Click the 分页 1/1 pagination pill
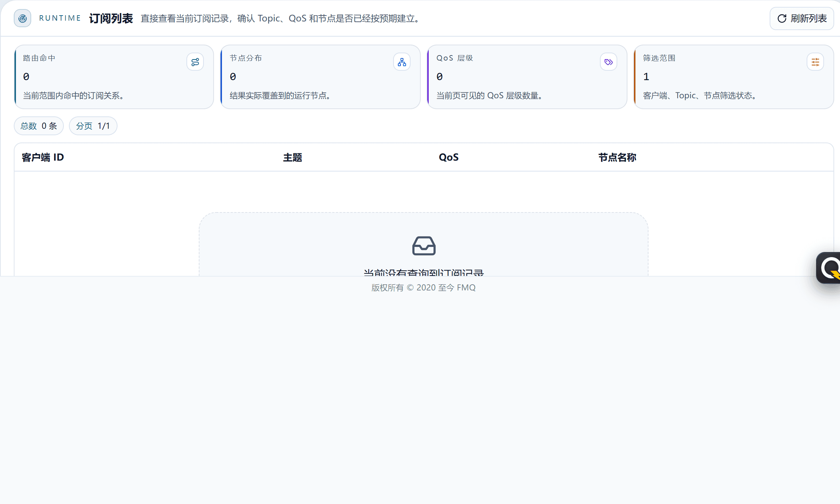840x504 pixels. [93, 126]
